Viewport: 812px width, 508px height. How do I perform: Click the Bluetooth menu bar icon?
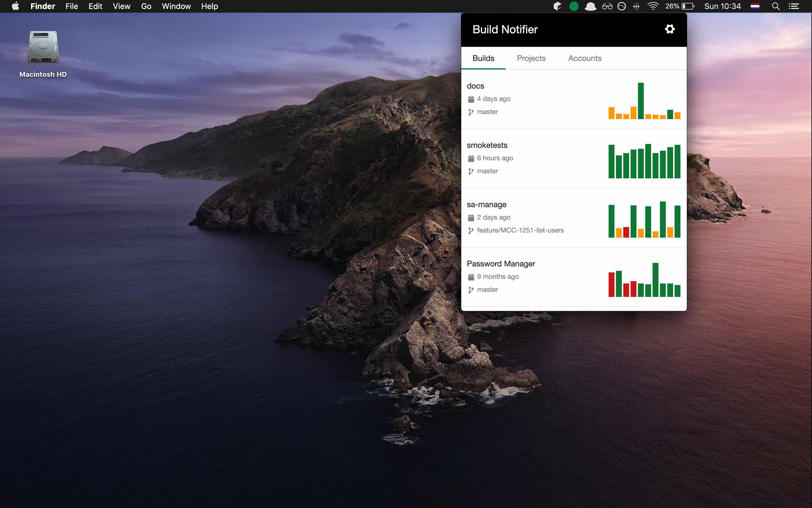636,6
